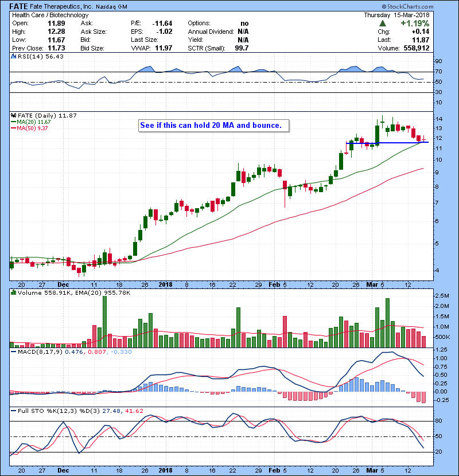
Task: Click the Volume value 558,912
Action: [x=417, y=48]
